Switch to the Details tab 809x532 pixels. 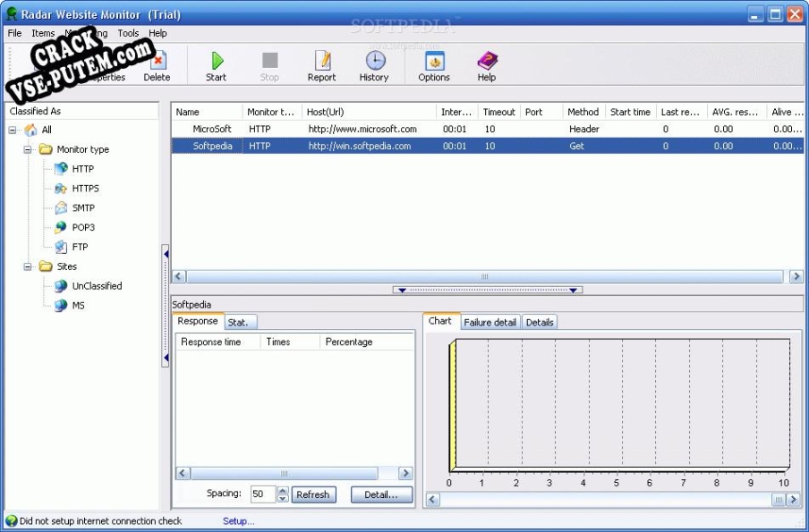coord(540,323)
